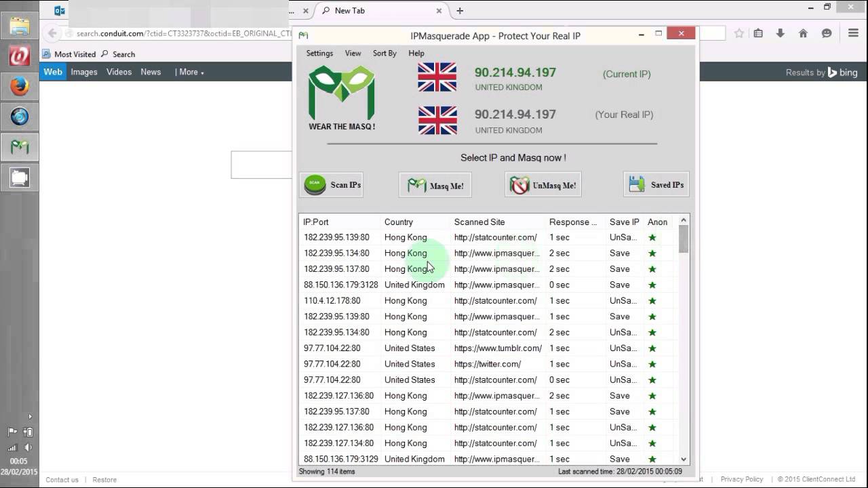Click the IPMasquerade taskbar icon
Screen dimensions: 868x488
(20, 147)
